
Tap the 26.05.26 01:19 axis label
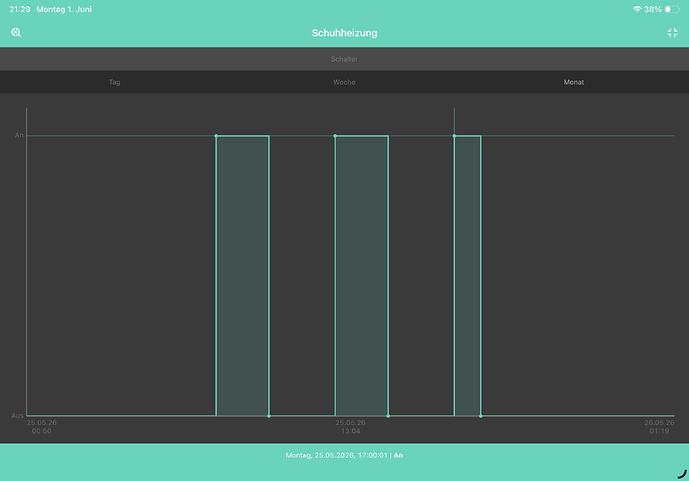click(x=659, y=427)
